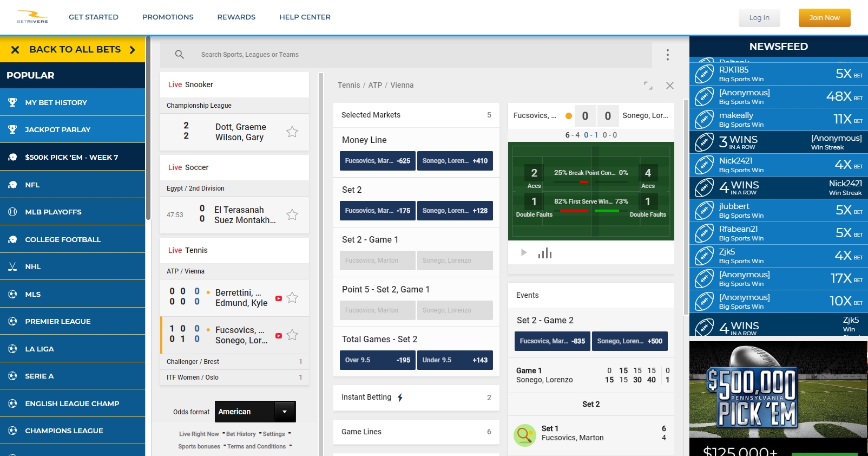Image resolution: width=868 pixels, height=456 pixels.
Task: Favorite the Dott vs Wilson snooker match
Action: (x=292, y=132)
